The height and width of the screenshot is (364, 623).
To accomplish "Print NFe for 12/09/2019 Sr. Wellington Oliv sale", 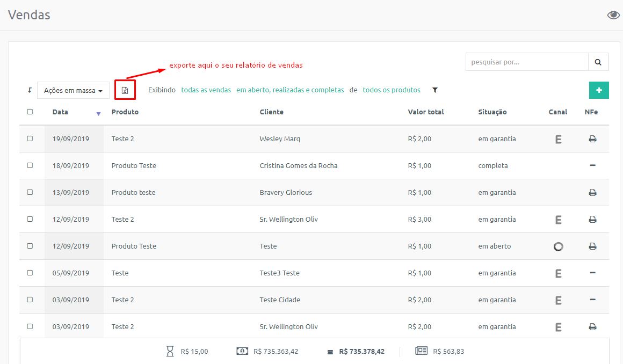I will tap(592, 220).
